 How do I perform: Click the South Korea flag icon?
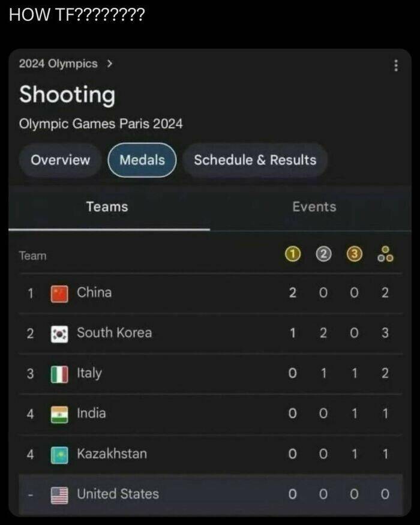[59, 334]
